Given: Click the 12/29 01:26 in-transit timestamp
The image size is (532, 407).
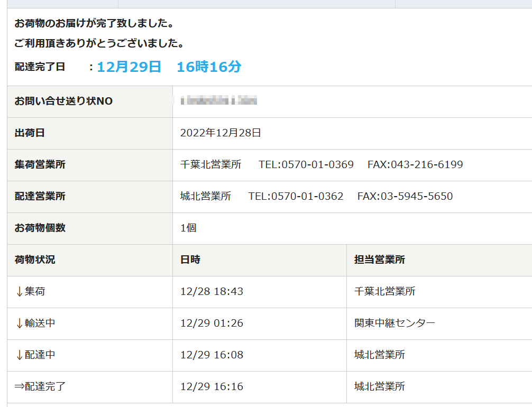Looking at the screenshot, I should coord(212,323).
